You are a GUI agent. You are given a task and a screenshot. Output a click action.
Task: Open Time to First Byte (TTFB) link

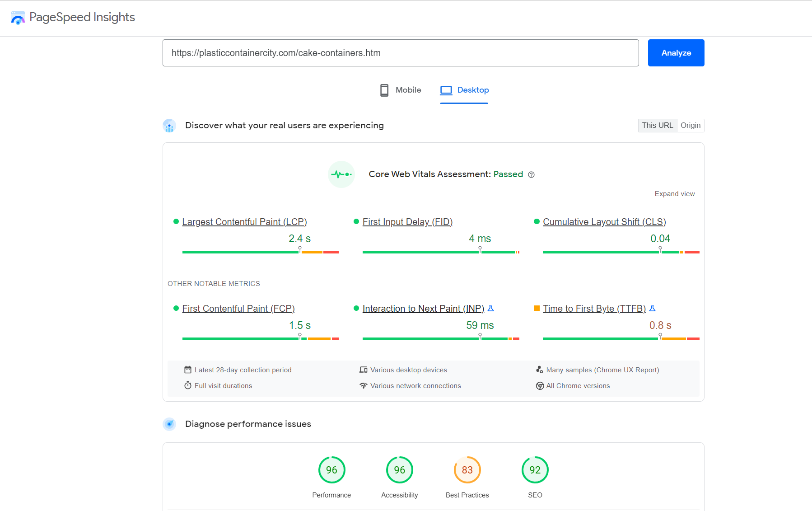tap(594, 309)
